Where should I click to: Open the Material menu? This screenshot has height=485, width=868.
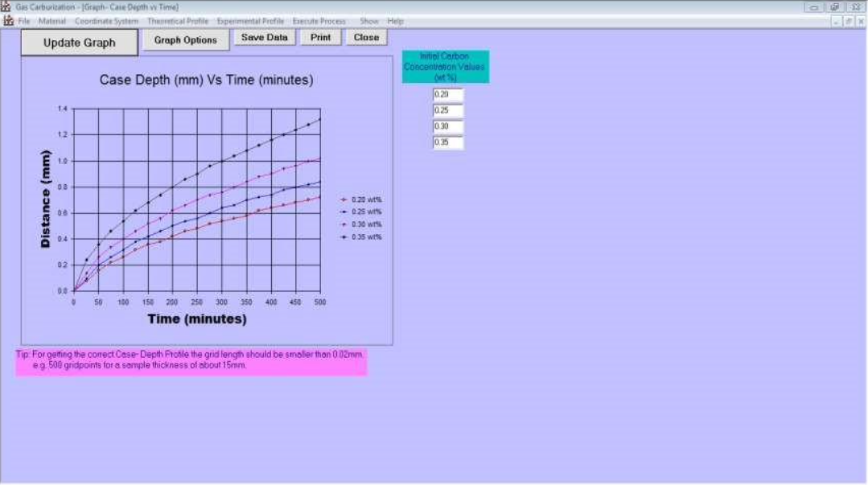point(51,21)
